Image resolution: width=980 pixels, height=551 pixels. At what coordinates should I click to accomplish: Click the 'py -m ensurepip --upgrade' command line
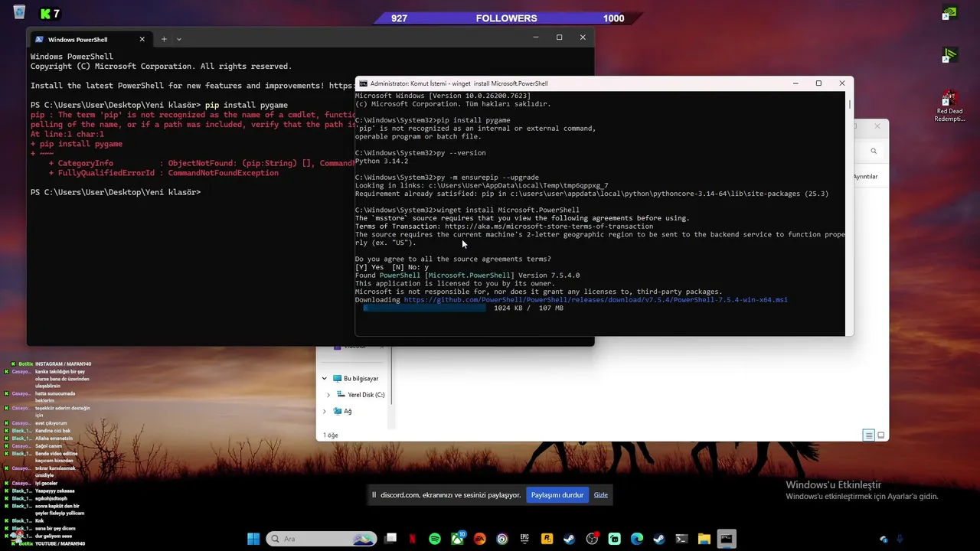[x=446, y=178]
